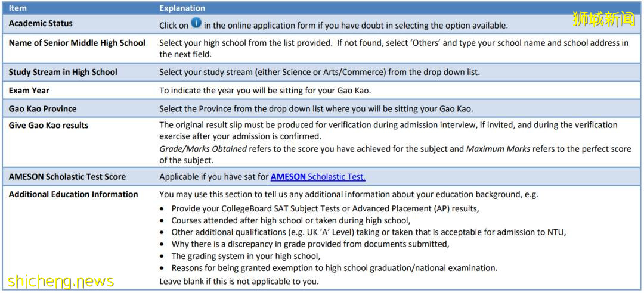Click the Give Gao Kao results label
Image resolution: width=644 pixels, height=293 pixels.
(48, 125)
